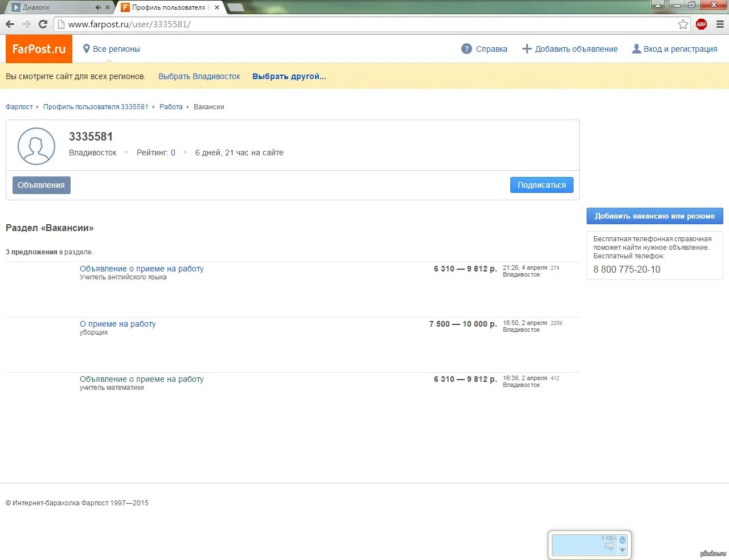Open the Работа breadcrumb
Image resolution: width=729 pixels, height=560 pixels.
[171, 107]
